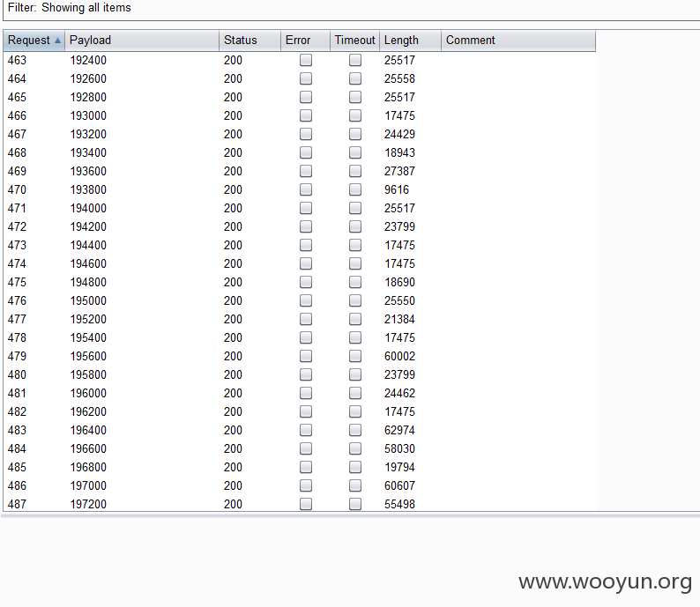The image size is (700, 607).
Task: Tick the Error checkbox for request 472
Action: click(306, 226)
